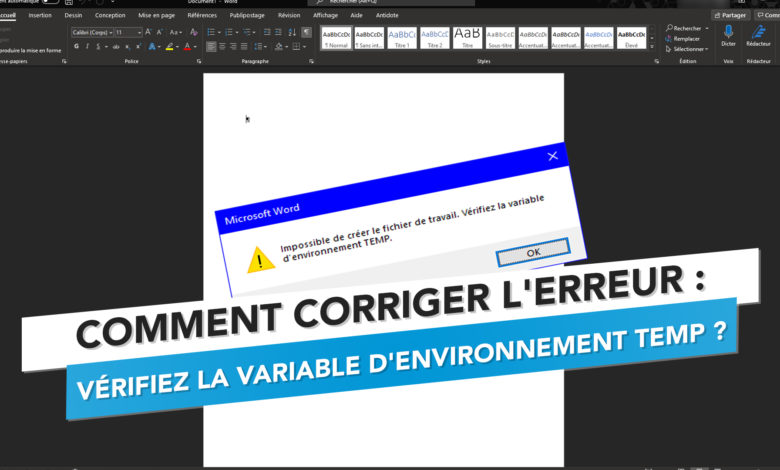
Task: Toggle the automatic save switch
Action: [x=50, y=2]
